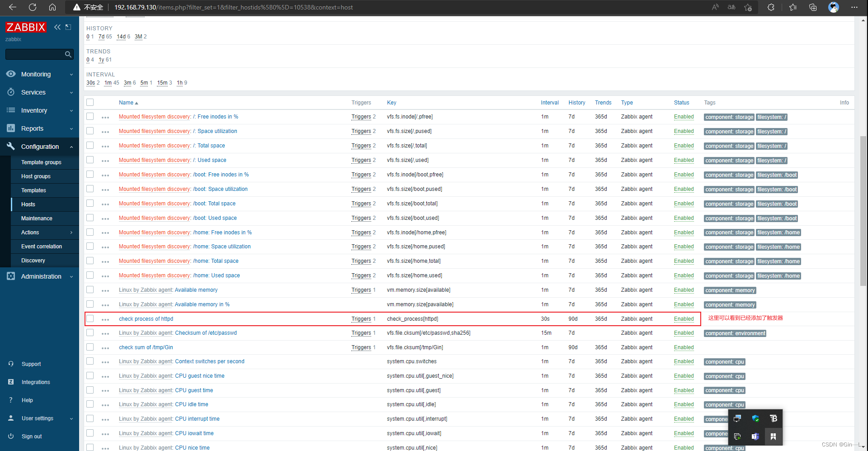The height and width of the screenshot is (451, 868).
Task: Click the Zabbix logo
Action: pos(26,27)
